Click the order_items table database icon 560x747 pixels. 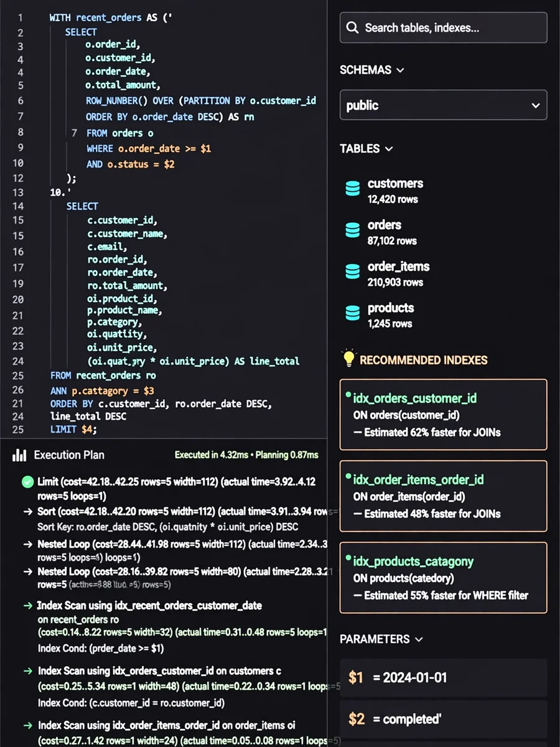coord(353,271)
